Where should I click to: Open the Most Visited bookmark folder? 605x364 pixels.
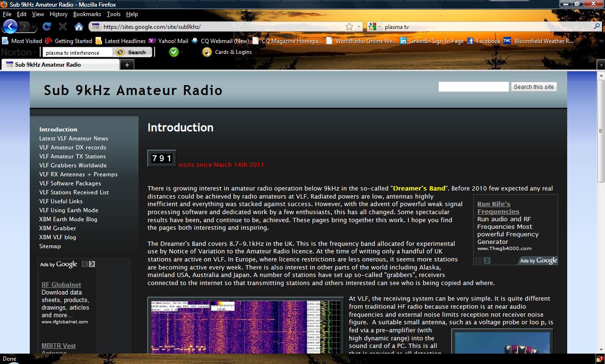pos(22,41)
